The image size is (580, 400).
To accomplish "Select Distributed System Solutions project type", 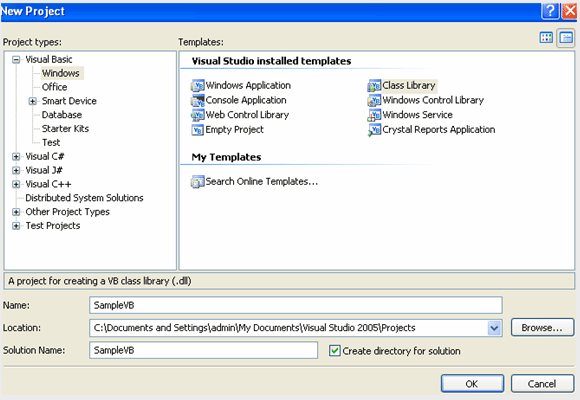I will tap(84, 198).
